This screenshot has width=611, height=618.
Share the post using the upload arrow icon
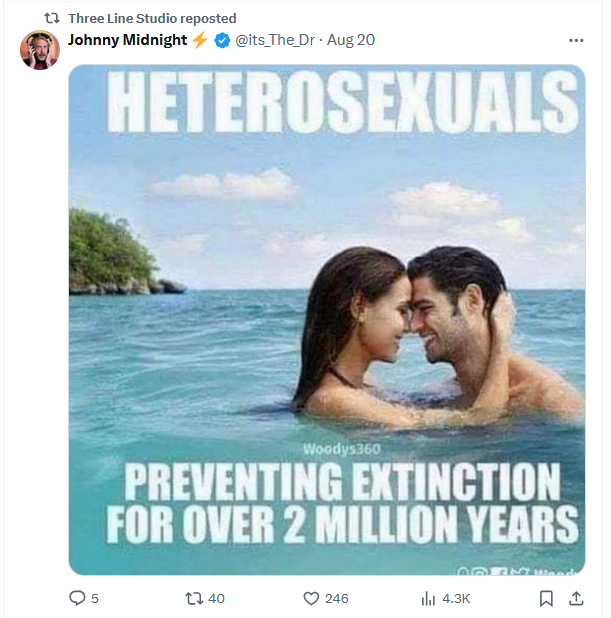point(576,598)
